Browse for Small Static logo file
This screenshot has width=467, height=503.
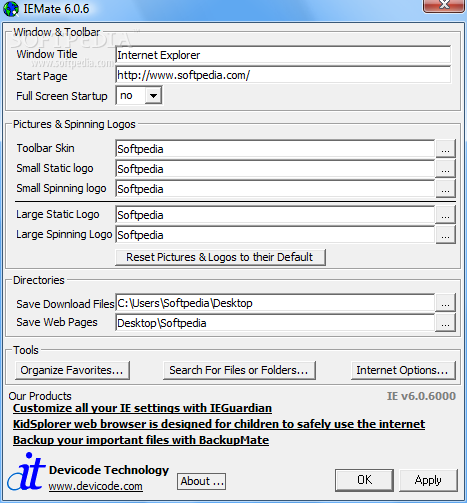445,169
